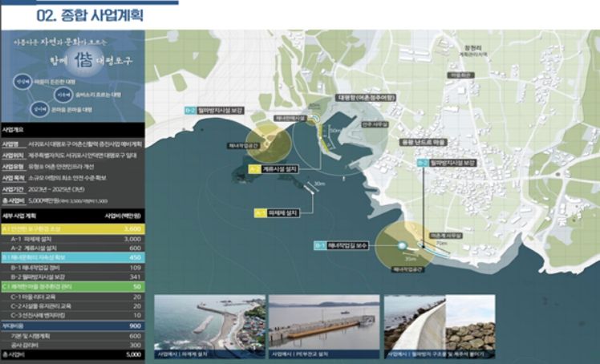Click the 'A-2 계류시설 설치' map callout

click(x=274, y=169)
